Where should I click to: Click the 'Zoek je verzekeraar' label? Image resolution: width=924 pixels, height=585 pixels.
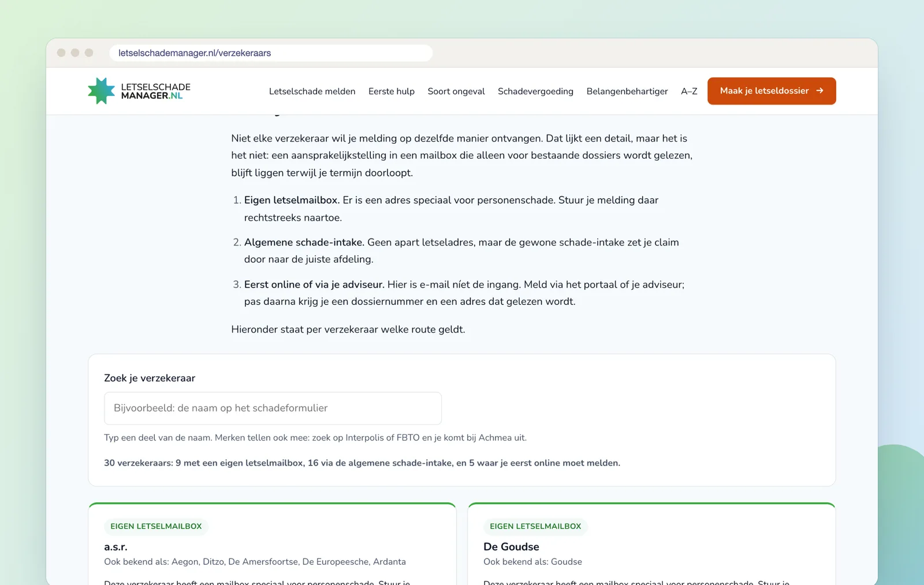pyautogui.click(x=150, y=378)
